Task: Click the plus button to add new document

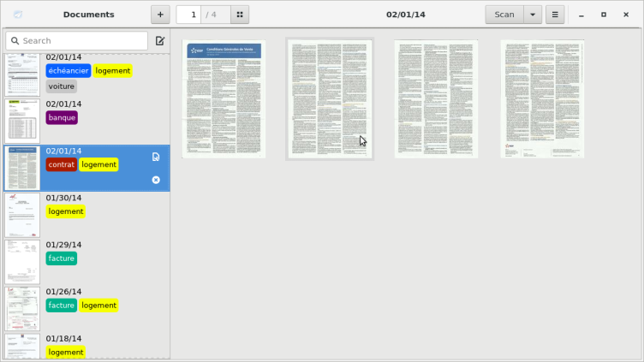Action: pos(159,15)
